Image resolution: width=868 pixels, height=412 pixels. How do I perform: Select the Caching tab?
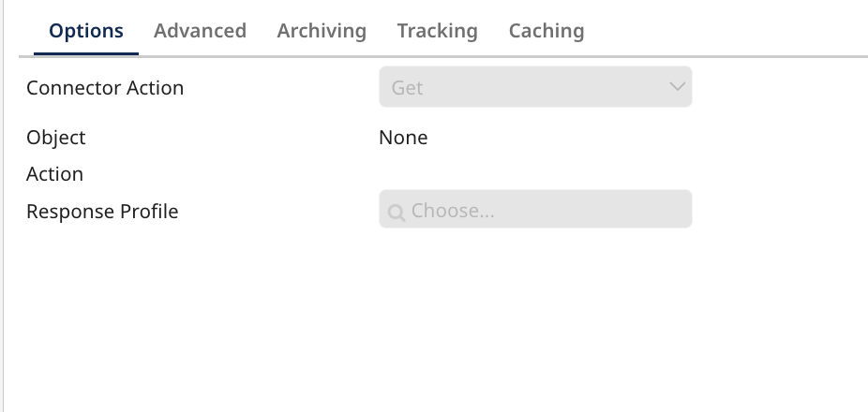point(546,30)
